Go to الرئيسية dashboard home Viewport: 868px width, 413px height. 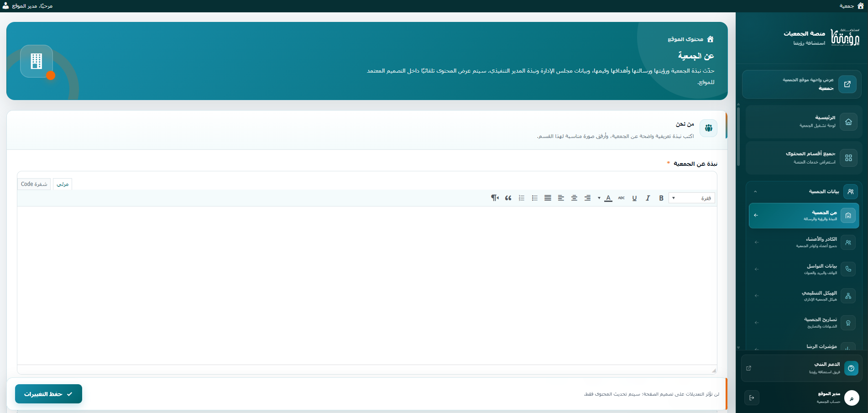point(803,122)
